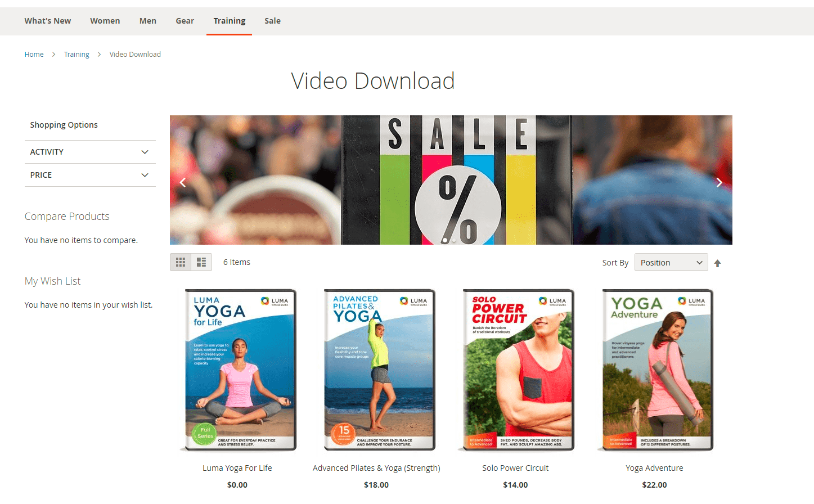The image size is (814, 504).
Task: Click the Sale banner image
Action: [451, 180]
